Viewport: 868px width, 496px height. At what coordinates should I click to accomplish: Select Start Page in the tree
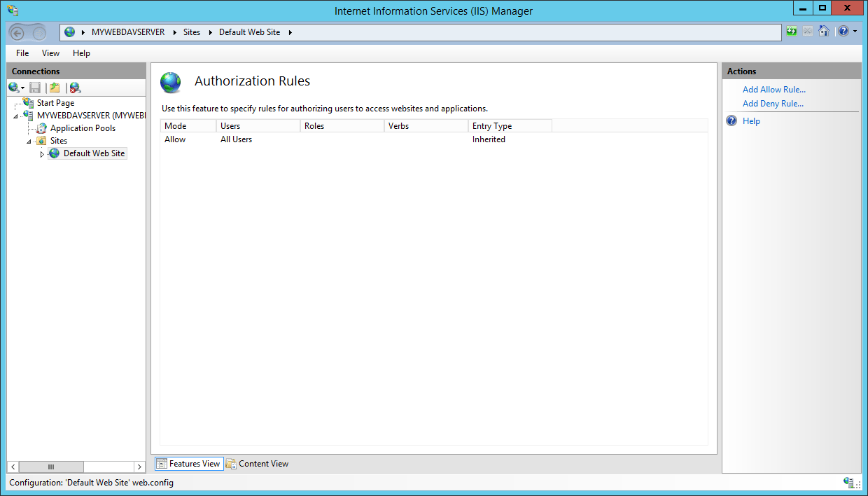tap(55, 103)
